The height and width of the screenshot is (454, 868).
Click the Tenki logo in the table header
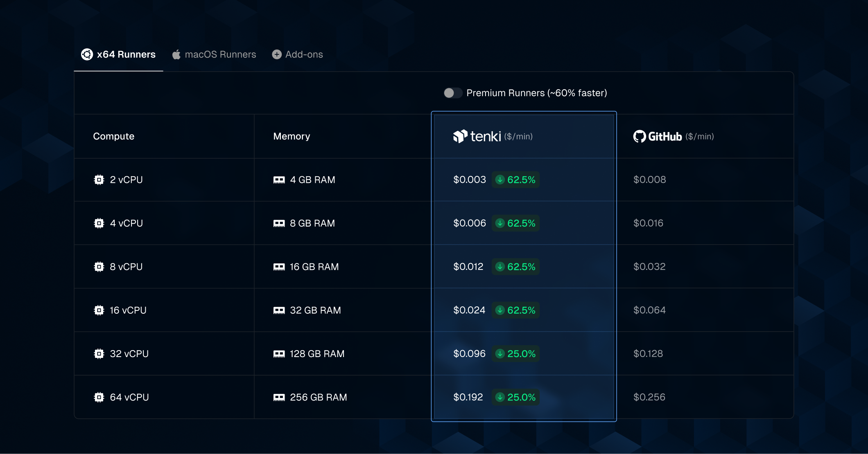477,136
